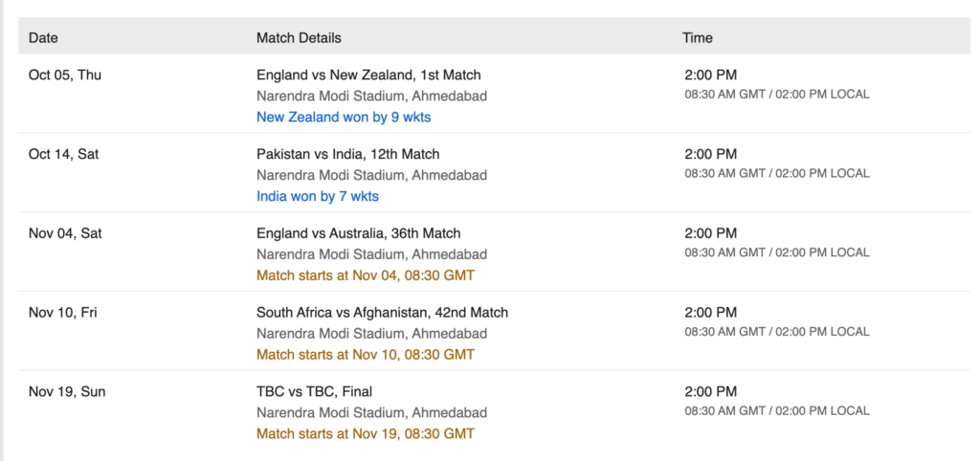Select the Oct 14, Sat date cell
This screenshot has height=461, width=980.
[x=64, y=154]
